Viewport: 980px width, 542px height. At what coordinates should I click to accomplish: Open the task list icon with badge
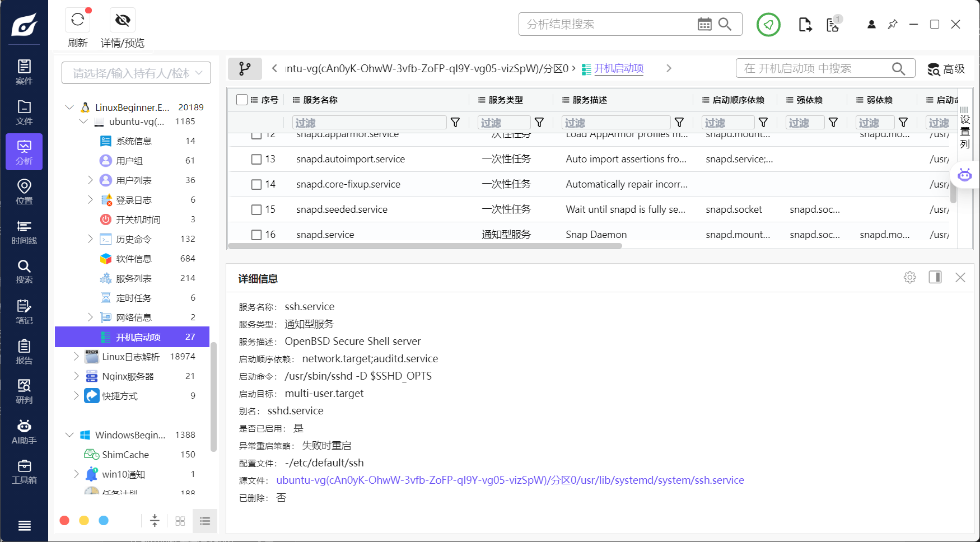coord(833,24)
